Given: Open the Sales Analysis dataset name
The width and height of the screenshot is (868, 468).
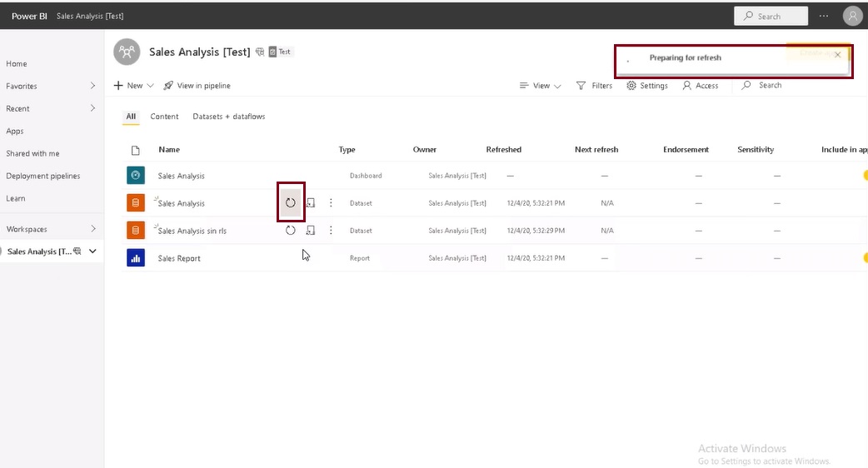Looking at the screenshot, I should (181, 203).
